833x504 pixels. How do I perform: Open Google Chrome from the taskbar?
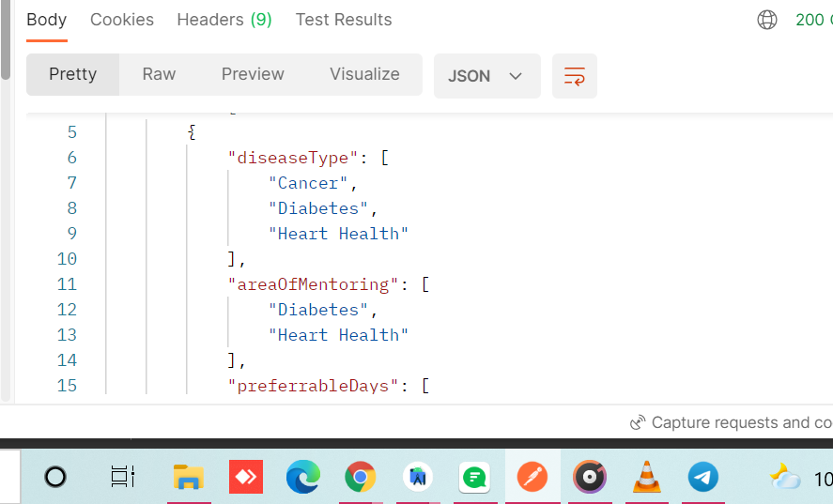point(361,477)
